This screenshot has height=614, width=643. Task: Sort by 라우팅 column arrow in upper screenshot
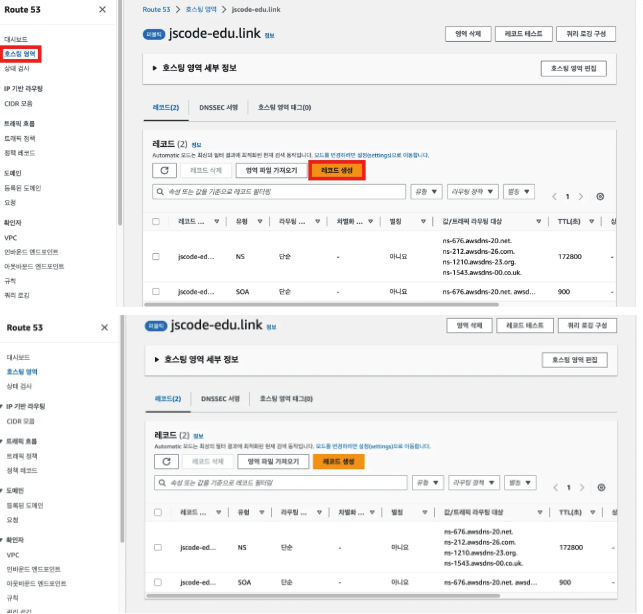pyautogui.click(x=317, y=221)
